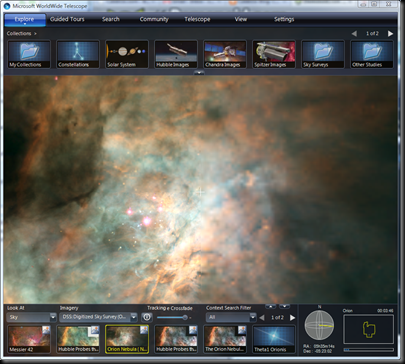
Task: Open the Context Search Filter dropdown
Action: (x=231, y=317)
